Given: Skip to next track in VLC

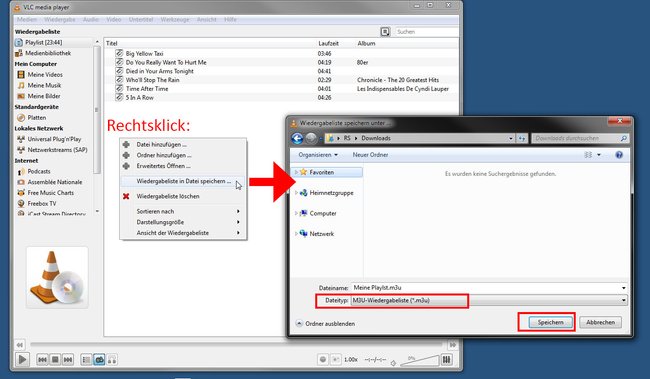Looking at the screenshot, I should pos(68,360).
